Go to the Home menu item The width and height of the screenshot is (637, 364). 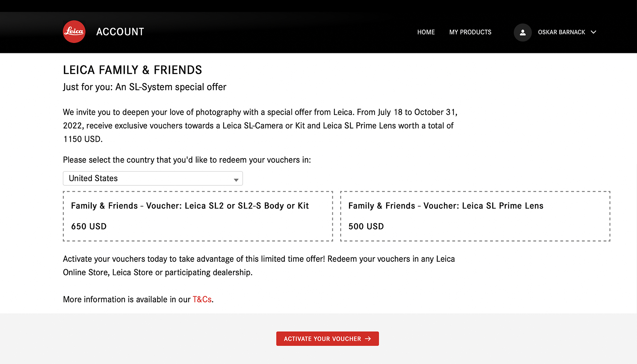click(x=426, y=32)
